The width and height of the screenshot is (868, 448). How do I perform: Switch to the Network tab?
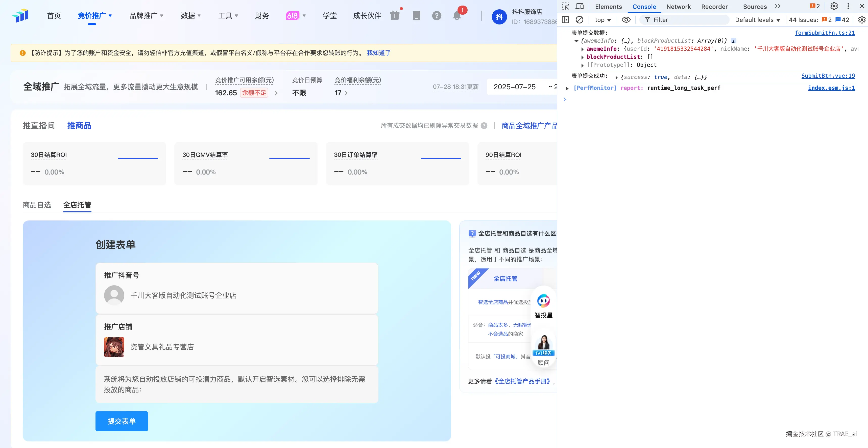(x=678, y=7)
